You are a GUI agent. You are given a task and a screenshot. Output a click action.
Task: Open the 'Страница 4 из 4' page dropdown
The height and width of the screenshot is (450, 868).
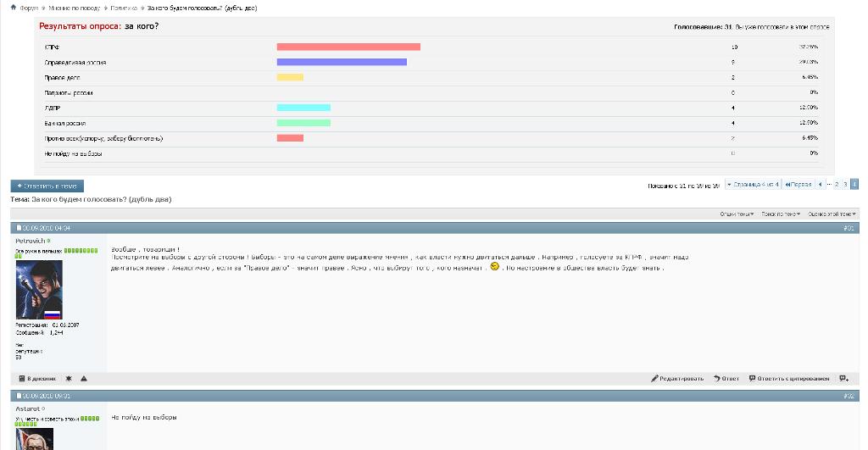click(x=752, y=184)
